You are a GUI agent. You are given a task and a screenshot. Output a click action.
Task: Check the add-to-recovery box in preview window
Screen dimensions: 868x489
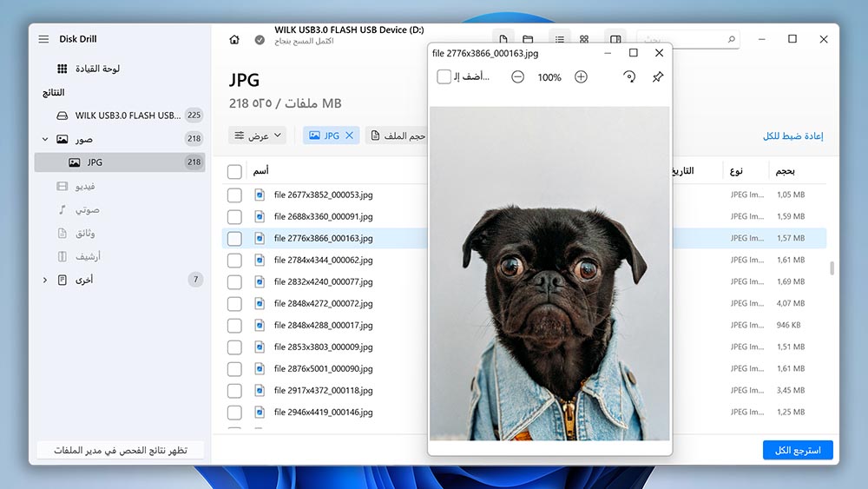(x=444, y=77)
